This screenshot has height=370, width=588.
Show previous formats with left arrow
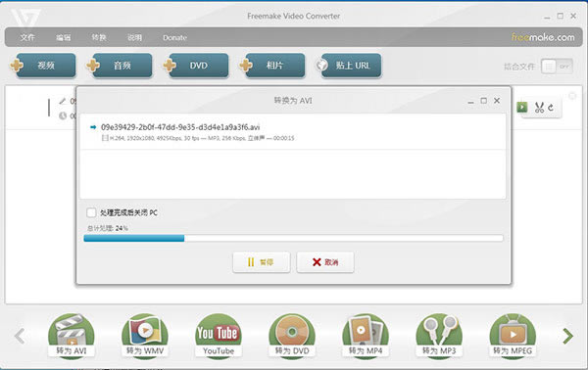20,336
